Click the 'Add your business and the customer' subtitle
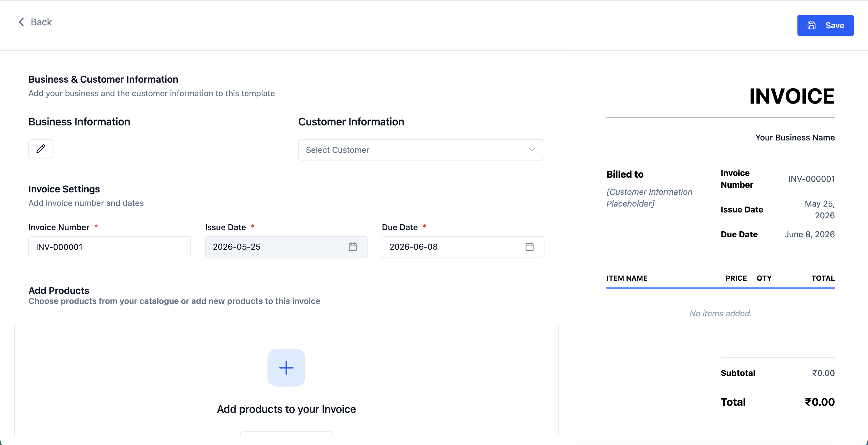This screenshot has width=868, height=445. (152, 93)
